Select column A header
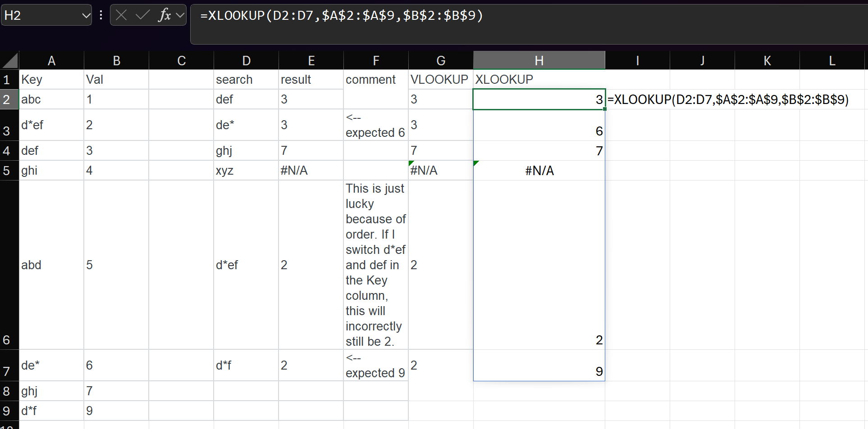This screenshot has width=868, height=429. [x=51, y=61]
